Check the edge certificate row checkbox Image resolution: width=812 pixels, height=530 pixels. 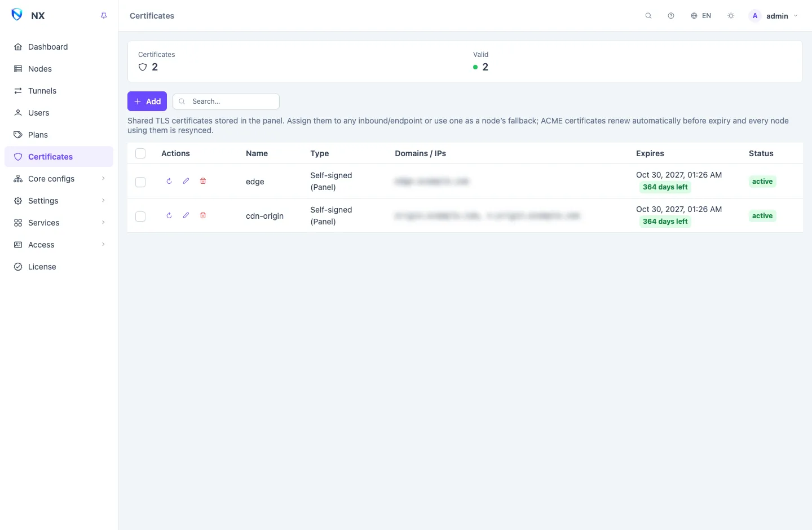coord(140,182)
